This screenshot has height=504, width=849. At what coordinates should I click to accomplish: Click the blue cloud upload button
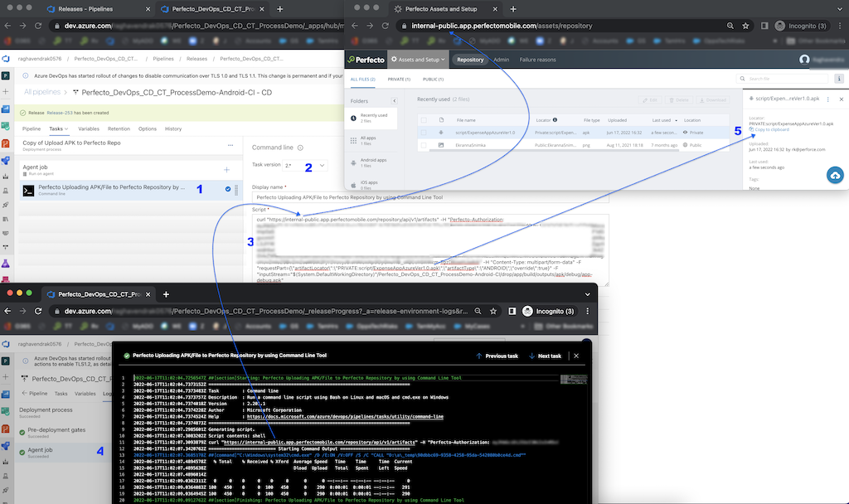835,176
